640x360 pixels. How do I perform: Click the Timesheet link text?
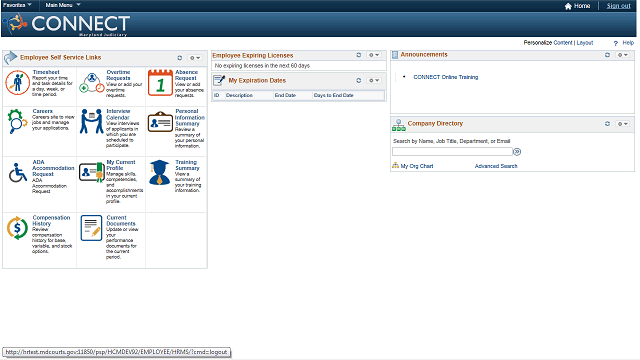tap(46, 72)
